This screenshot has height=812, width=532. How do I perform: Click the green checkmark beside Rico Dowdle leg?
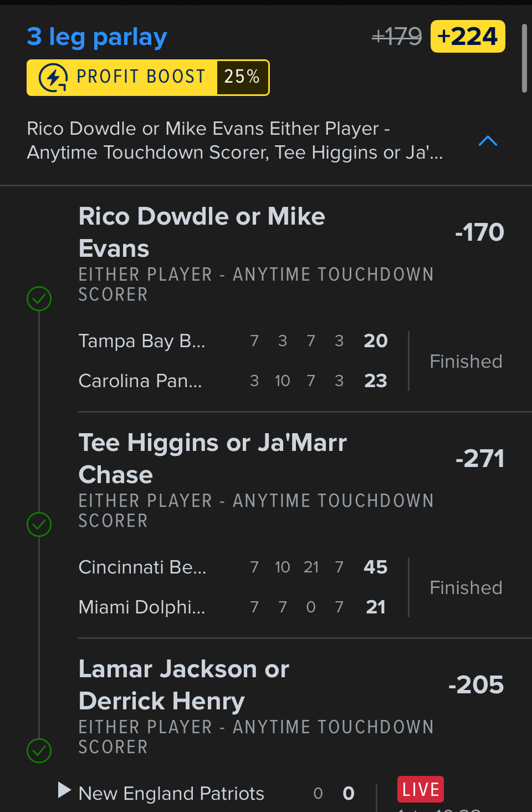point(39,298)
